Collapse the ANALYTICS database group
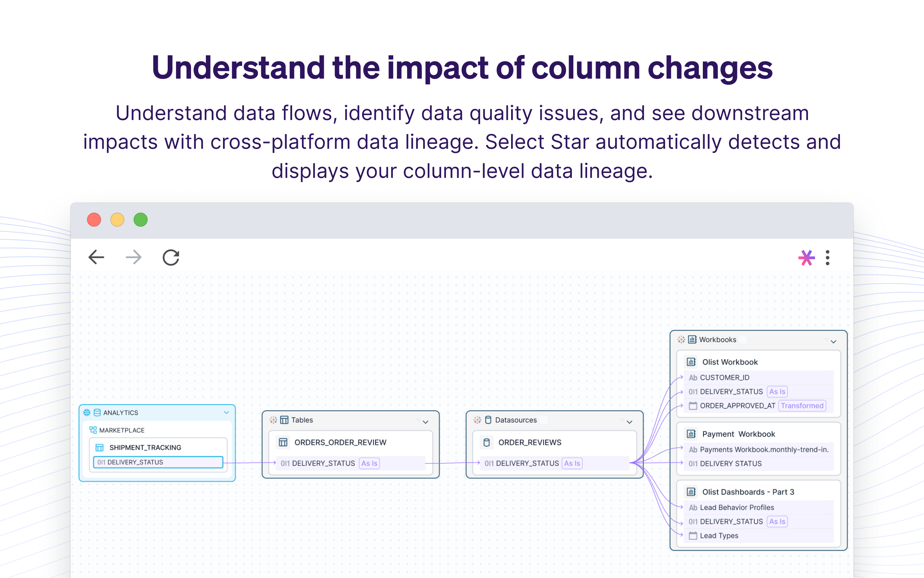 click(227, 412)
